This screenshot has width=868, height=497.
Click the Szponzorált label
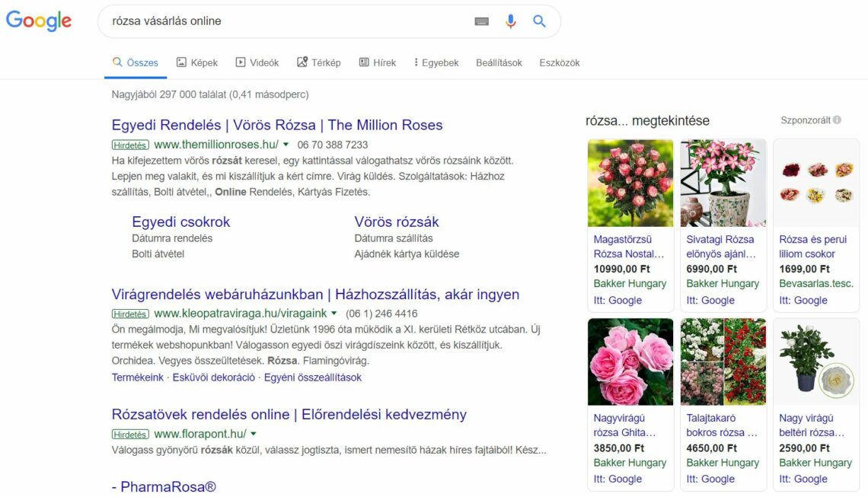click(806, 120)
